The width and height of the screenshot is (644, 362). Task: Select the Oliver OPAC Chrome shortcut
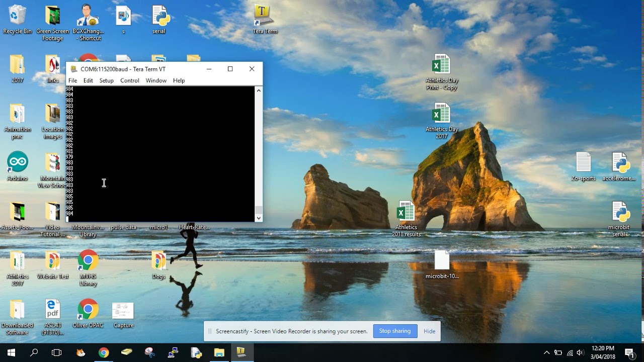click(88, 314)
